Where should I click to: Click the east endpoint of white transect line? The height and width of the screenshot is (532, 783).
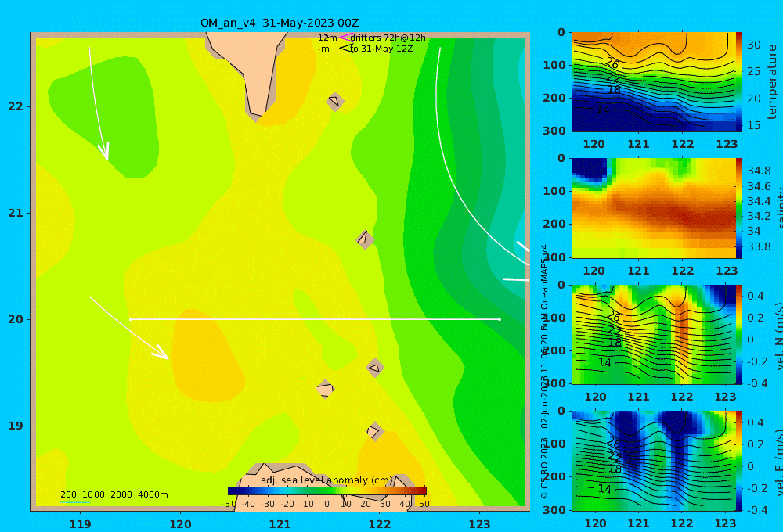[500, 319]
